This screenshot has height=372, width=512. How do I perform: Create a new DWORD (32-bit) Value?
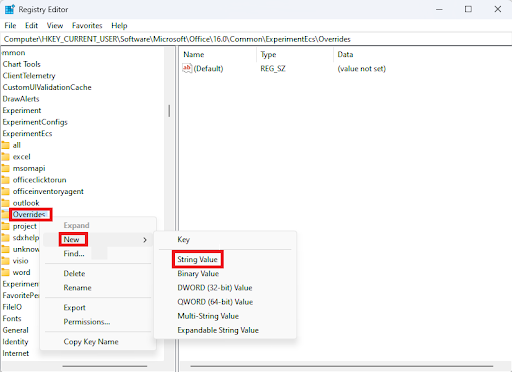pyautogui.click(x=215, y=288)
